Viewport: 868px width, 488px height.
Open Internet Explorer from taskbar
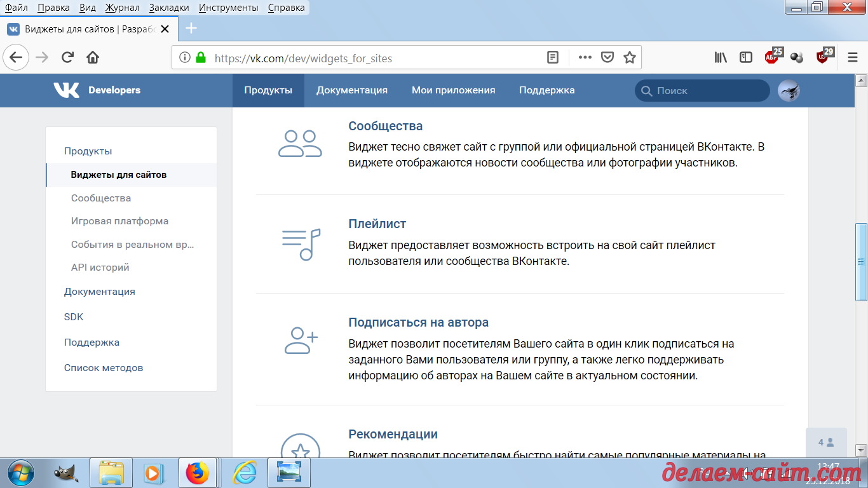(x=244, y=473)
